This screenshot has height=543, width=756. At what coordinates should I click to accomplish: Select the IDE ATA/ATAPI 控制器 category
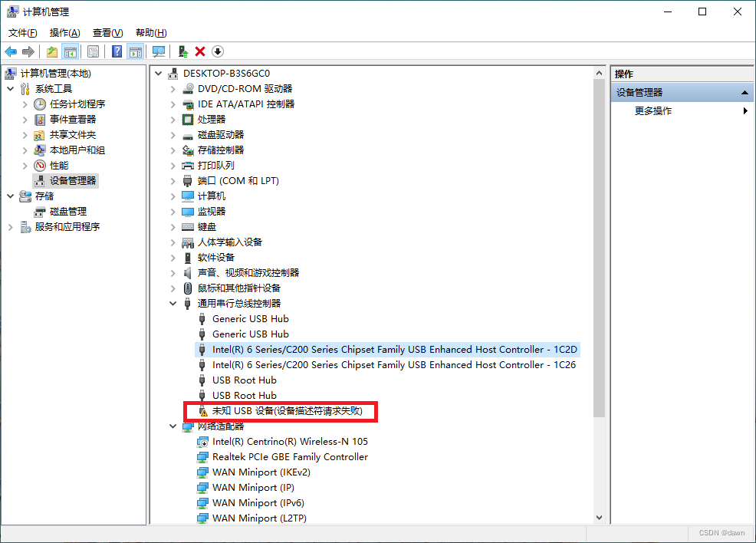pyautogui.click(x=246, y=104)
